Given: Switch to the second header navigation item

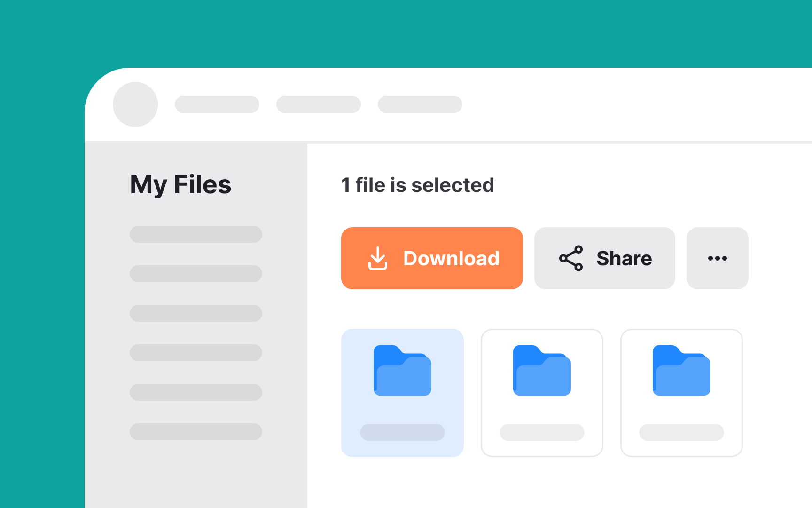Looking at the screenshot, I should tap(319, 104).
